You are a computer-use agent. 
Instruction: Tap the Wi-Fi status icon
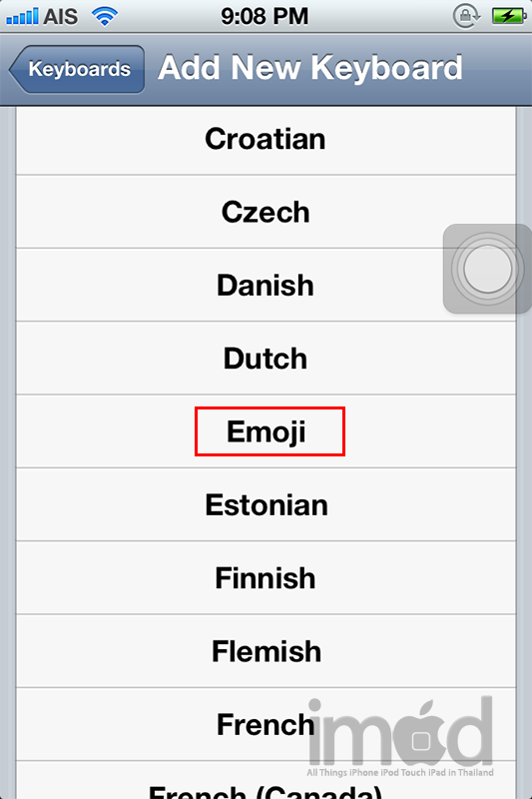point(105,16)
